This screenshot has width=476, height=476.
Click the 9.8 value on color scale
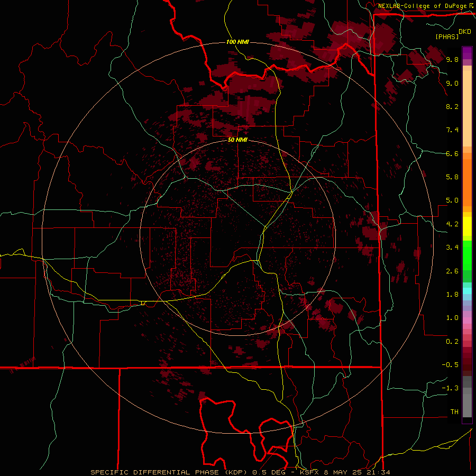[452, 59]
